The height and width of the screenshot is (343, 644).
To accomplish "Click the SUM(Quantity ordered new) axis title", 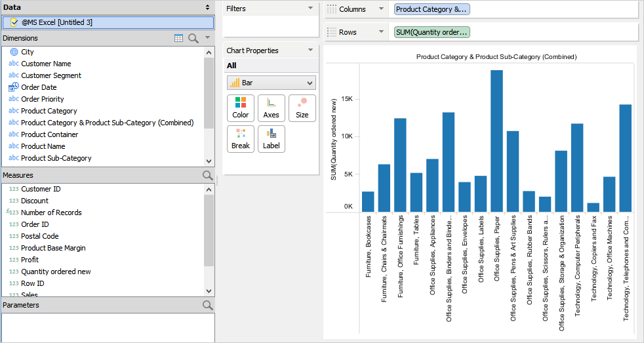I will click(334, 139).
